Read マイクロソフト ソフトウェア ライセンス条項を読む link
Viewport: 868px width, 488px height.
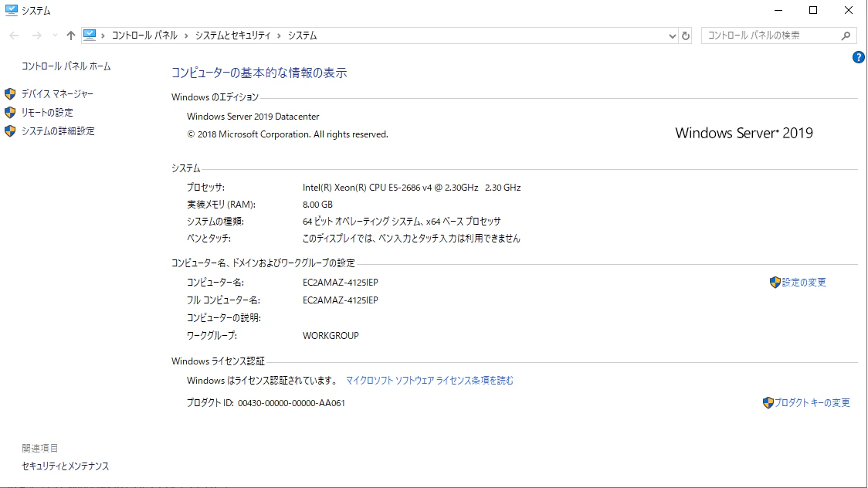[x=429, y=381]
